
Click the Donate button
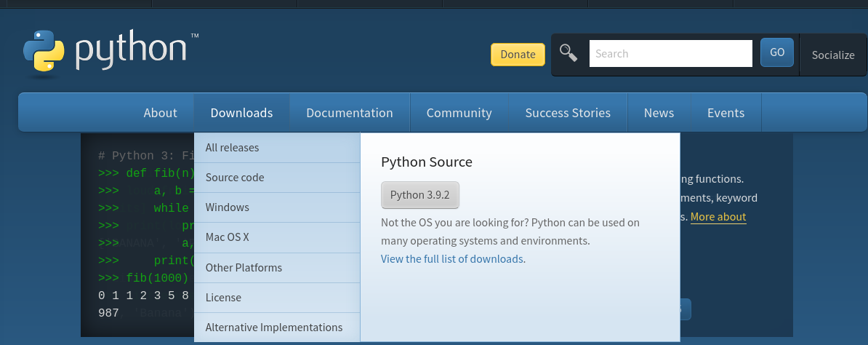[518, 55]
